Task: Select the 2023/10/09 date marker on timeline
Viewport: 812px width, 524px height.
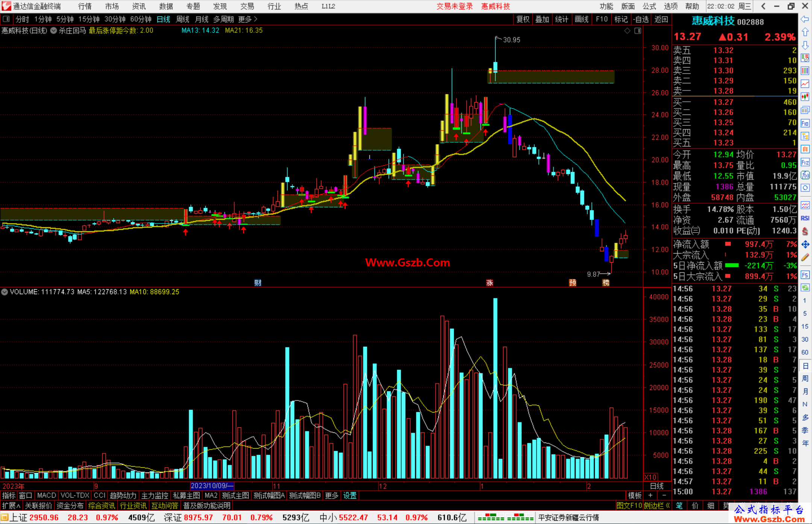Action: tap(212, 486)
